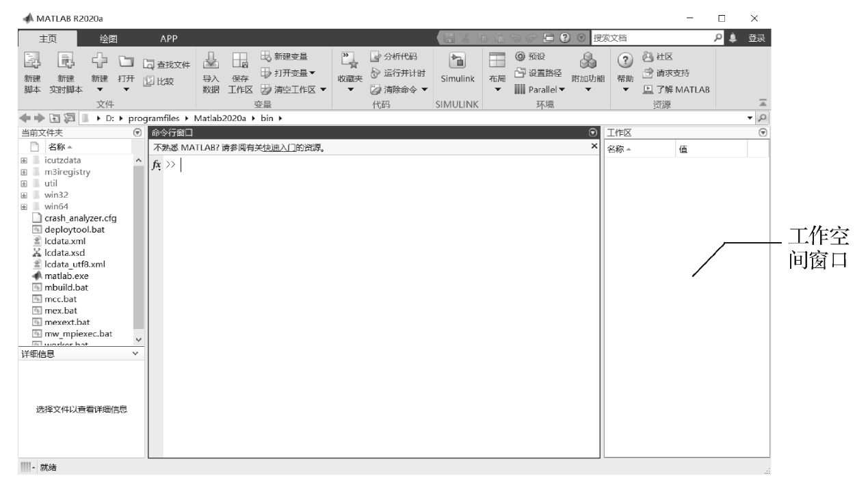The height and width of the screenshot is (487, 868).
Task: Click 新建变量 to create a variable
Action: 284,57
